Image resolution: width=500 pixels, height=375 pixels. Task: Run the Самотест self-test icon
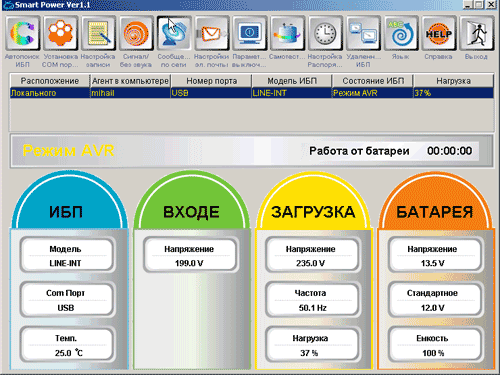(x=287, y=34)
